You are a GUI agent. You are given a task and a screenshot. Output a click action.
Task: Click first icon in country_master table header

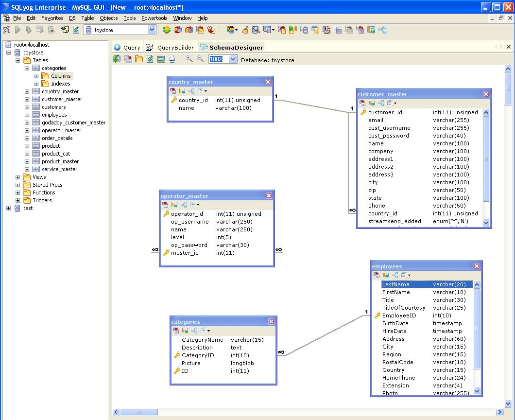click(x=172, y=91)
